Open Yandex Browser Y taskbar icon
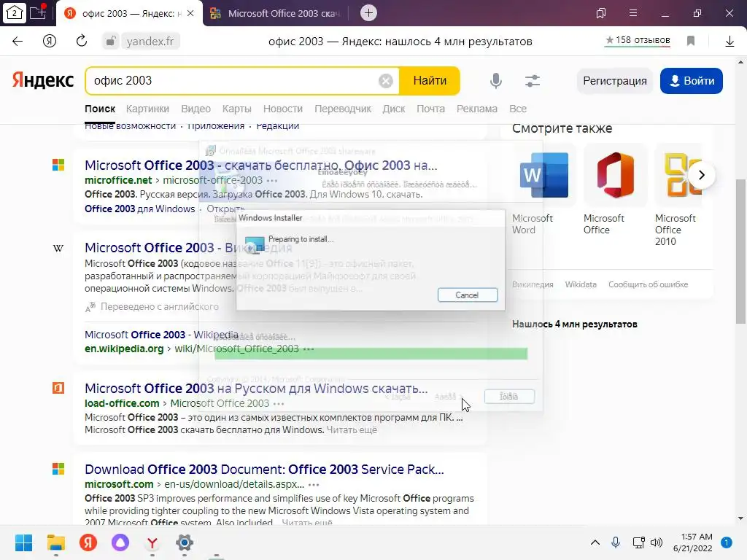 pos(152,542)
